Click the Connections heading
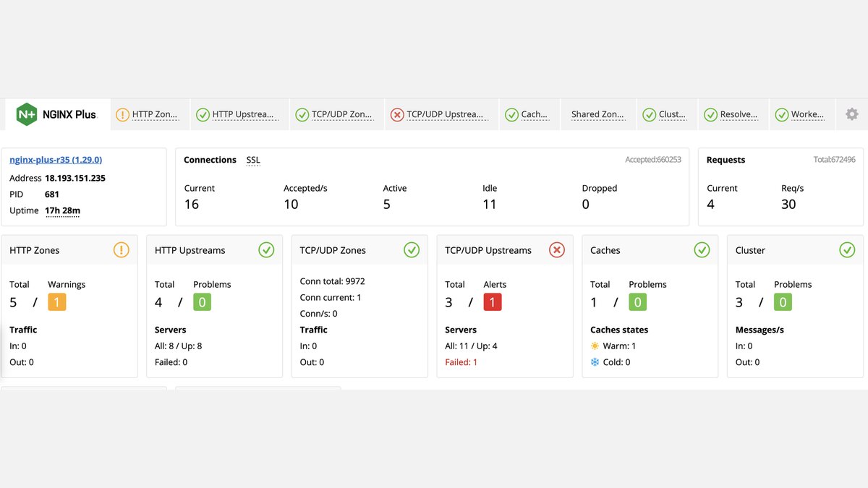This screenshot has height=488, width=868. click(210, 160)
